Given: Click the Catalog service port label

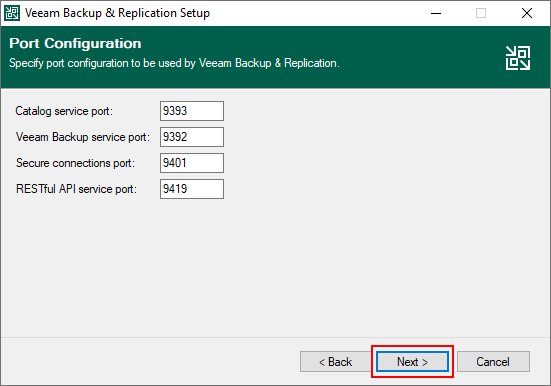Looking at the screenshot, I should click(x=64, y=111).
